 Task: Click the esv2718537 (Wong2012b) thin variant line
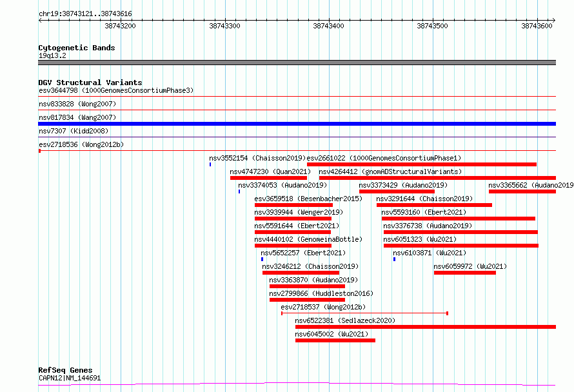pos(364,313)
